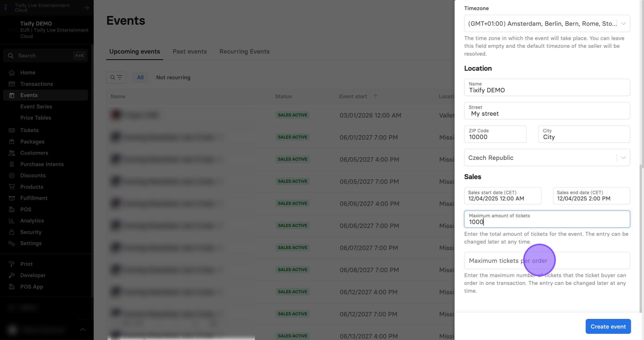Click the Settings gears icon
The width and height of the screenshot is (644, 340).
(x=11, y=243)
